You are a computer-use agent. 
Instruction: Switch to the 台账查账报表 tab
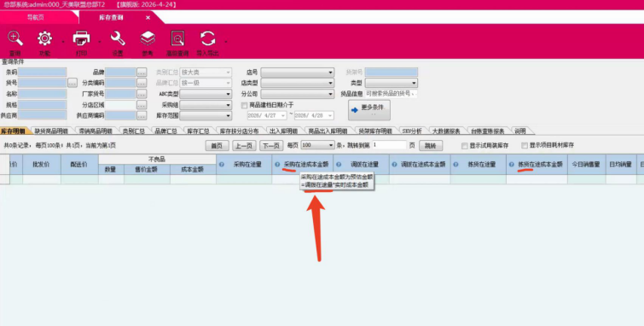point(488,131)
